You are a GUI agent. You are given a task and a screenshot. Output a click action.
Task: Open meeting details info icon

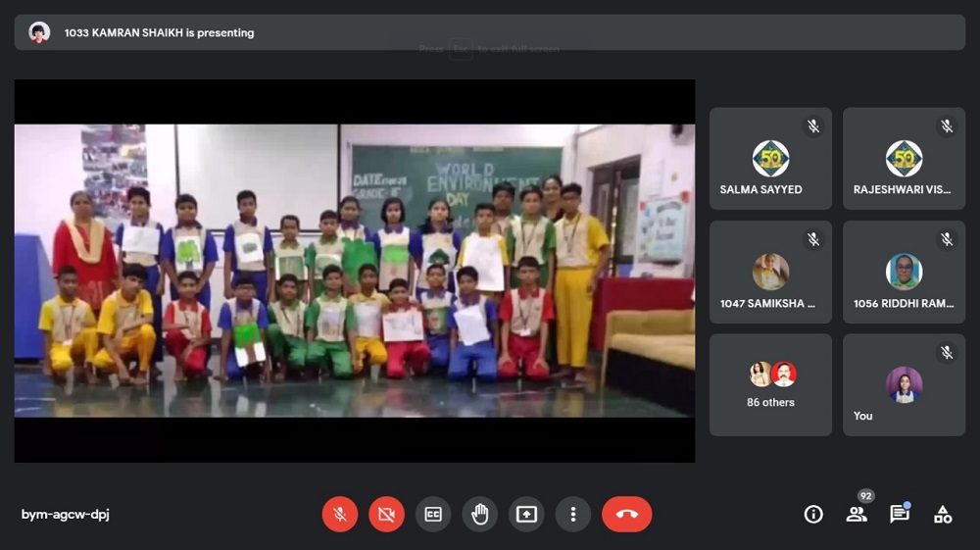[x=813, y=514]
